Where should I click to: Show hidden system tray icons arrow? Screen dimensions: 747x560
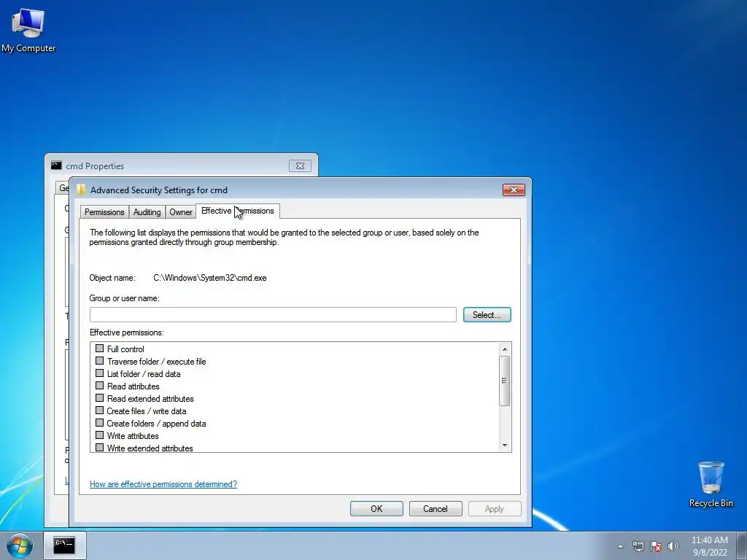click(x=620, y=546)
